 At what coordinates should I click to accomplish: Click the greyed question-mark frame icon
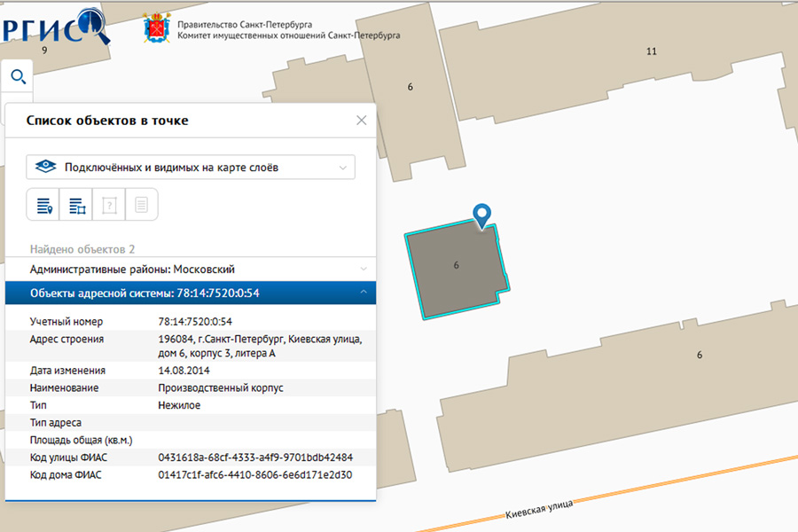point(109,205)
